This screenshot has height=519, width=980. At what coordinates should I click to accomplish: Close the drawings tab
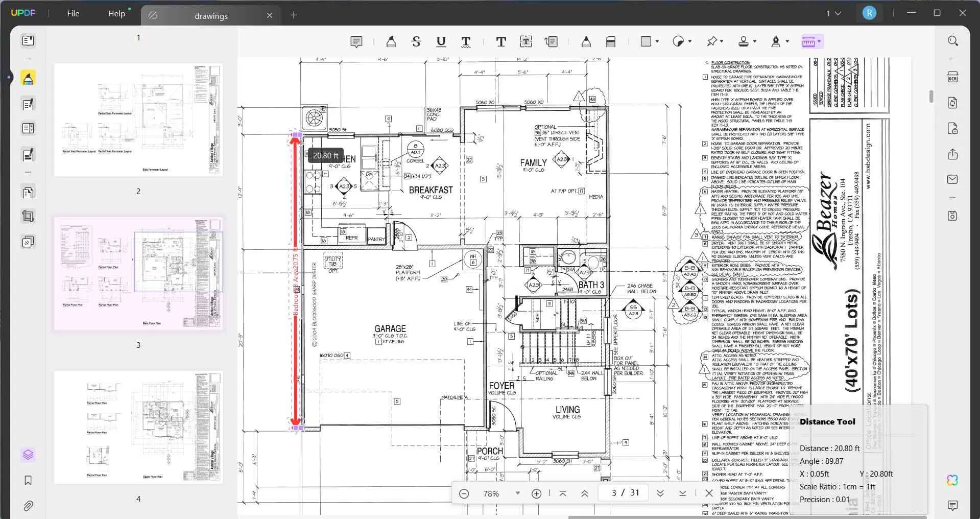point(270,15)
